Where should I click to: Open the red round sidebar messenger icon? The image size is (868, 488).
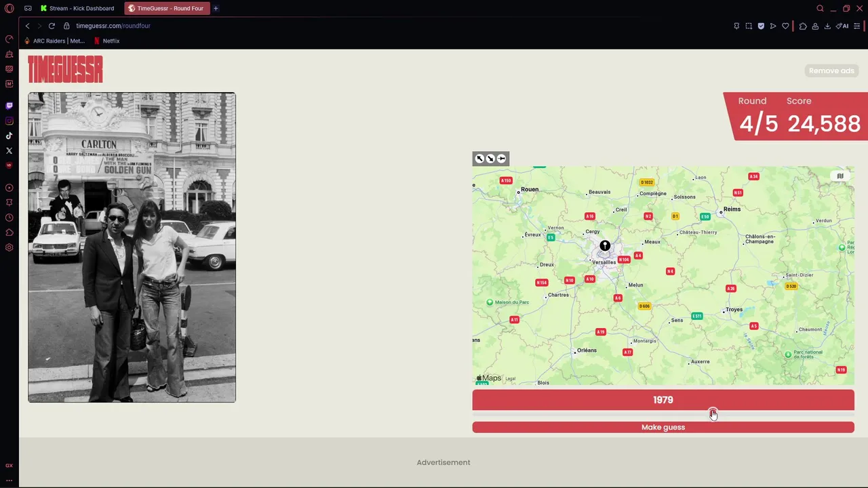pyautogui.click(x=9, y=165)
